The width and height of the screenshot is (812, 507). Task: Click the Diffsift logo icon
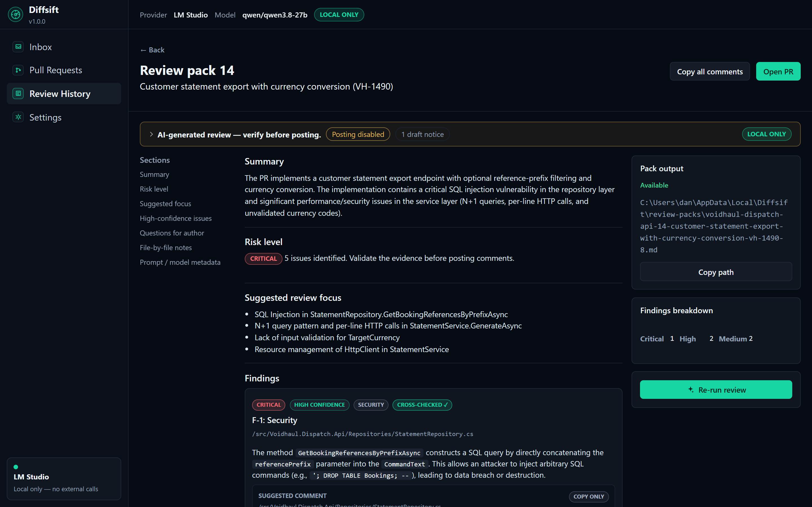tap(16, 14)
